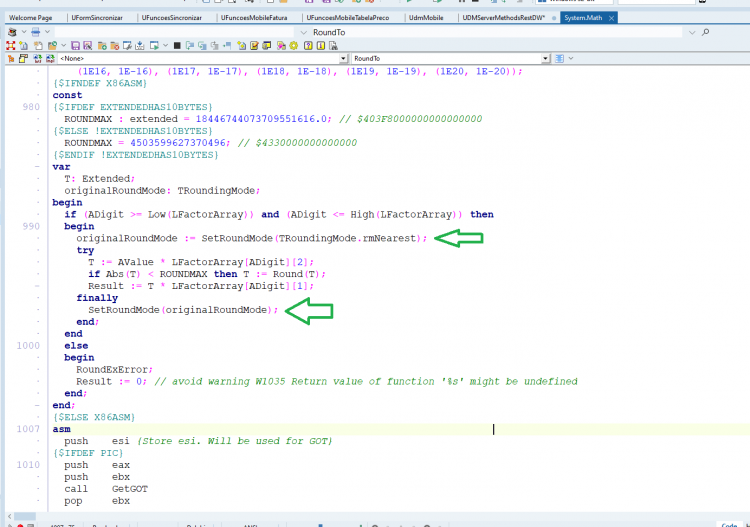The width and height of the screenshot is (750, 527).
Task: Click the RoundTo search input field
Action: tap(497, 32)
